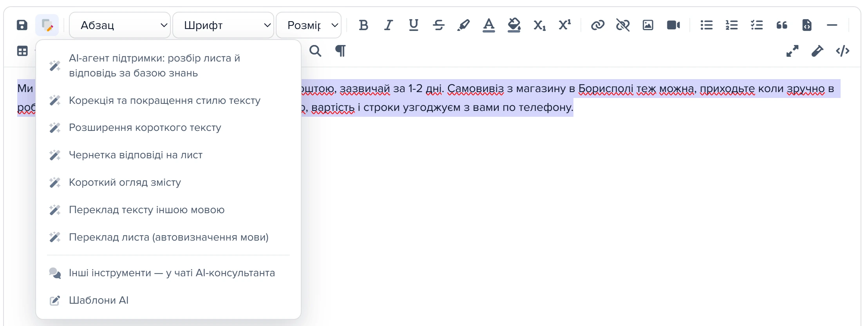Viewport: 868px width, 326px height.
Task: Open Інші інструменти у чаті AI-консультанта
Action: coord(168,273)
